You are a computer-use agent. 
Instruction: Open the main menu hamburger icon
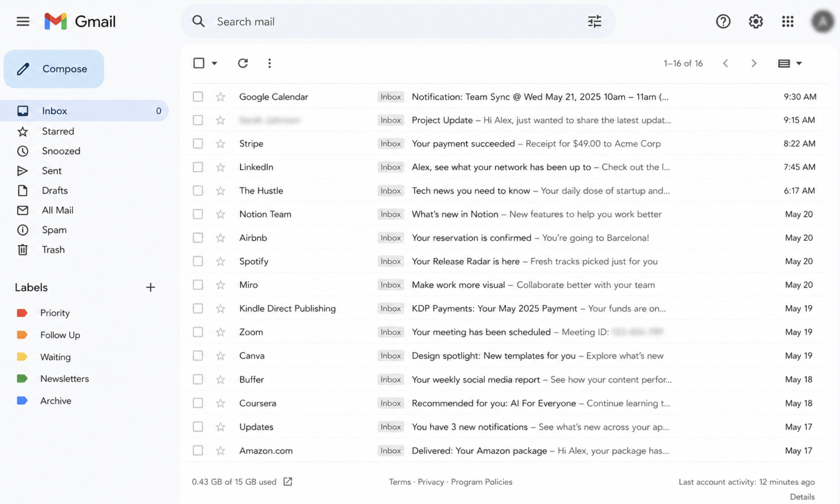click(23, 21)
